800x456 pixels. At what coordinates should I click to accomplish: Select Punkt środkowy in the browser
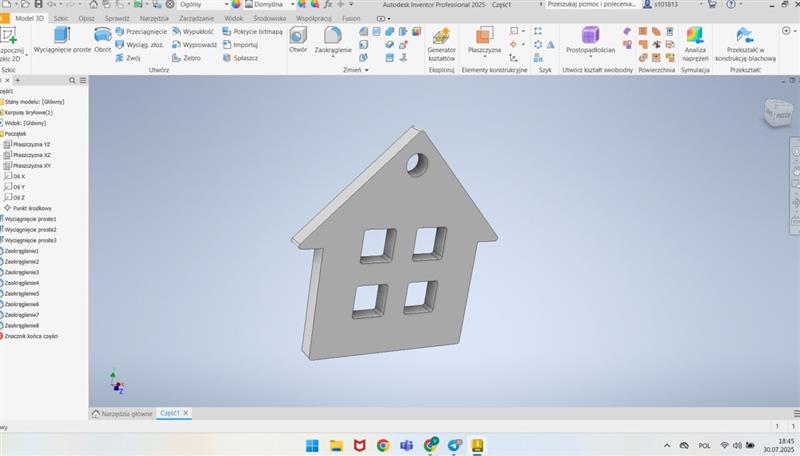pos(28,209)
